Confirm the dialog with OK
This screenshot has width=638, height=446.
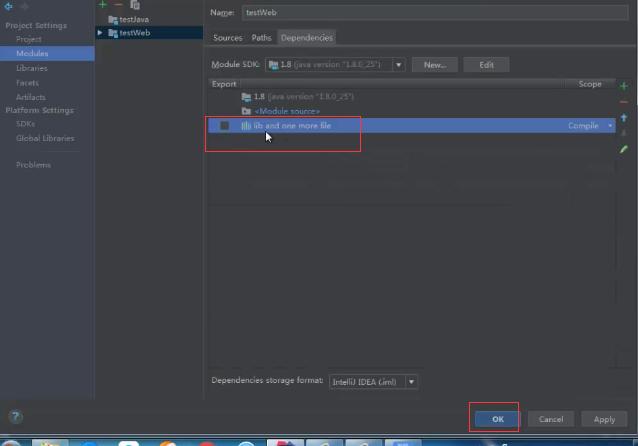(x=498, y=419)
